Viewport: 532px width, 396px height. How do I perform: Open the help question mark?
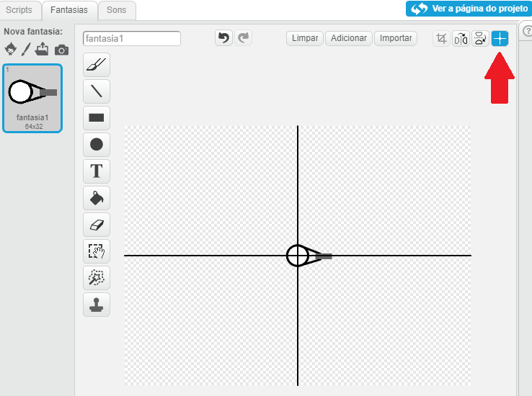(527, 31)
